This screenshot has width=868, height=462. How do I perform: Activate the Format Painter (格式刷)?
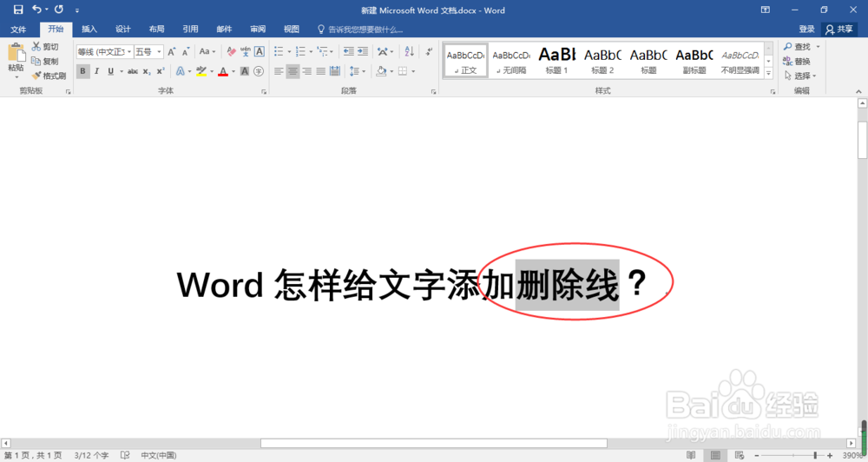pyautogui.click(x=49, y=76)
